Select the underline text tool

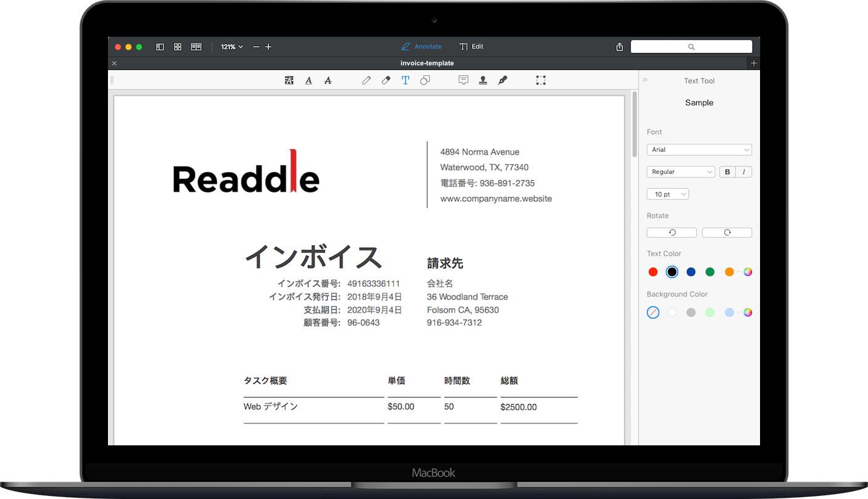308,80
